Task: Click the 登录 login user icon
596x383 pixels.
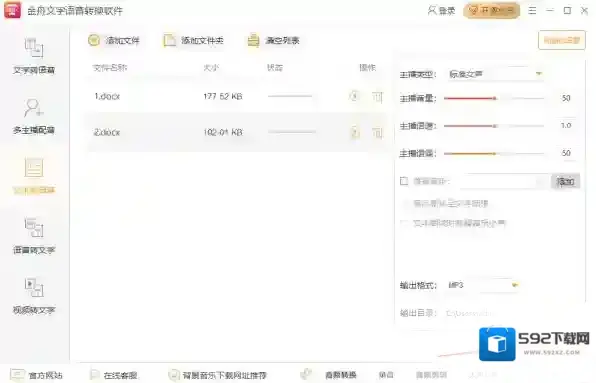Action: [432, 10]
